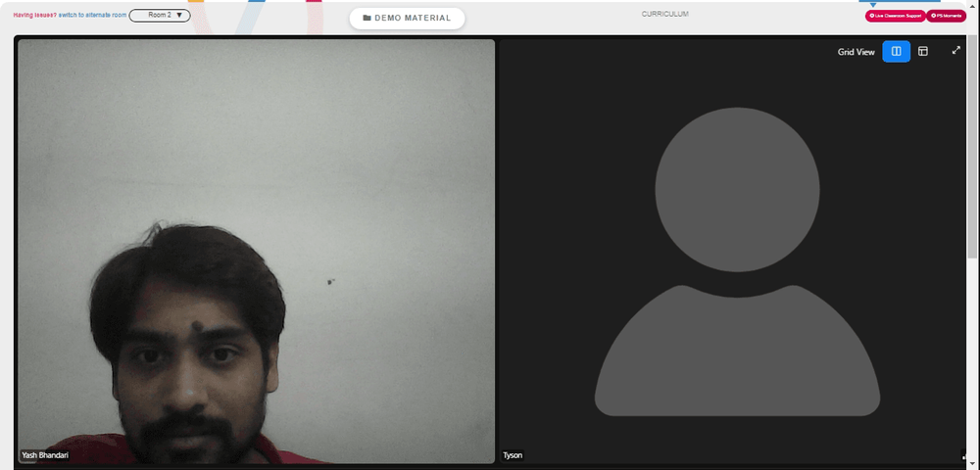Switch to sidebar layout view icon
This screenshot has width=980, height=470.
click(x=922, y=51)
